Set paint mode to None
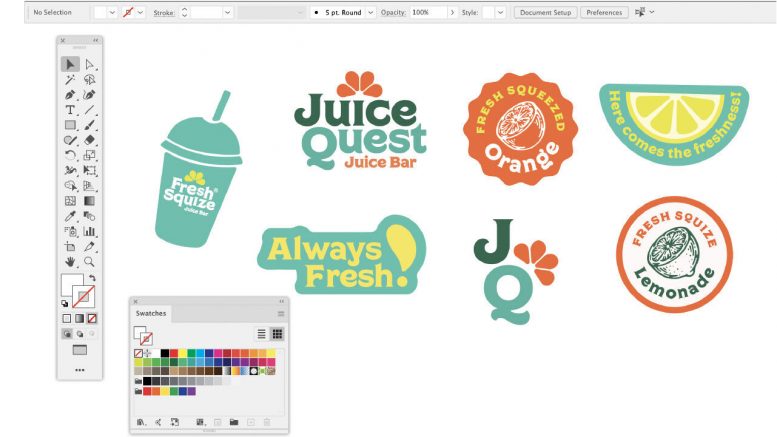 pyautogui.click(x=92, y=319)
